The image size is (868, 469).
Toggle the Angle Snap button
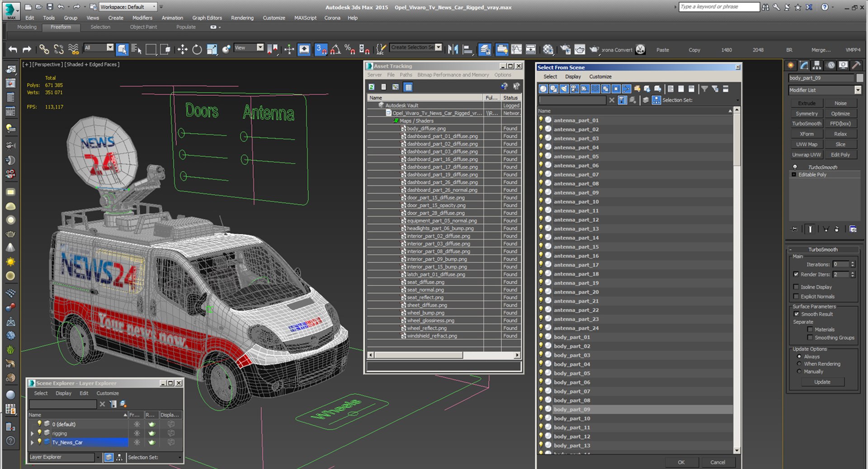tap(335, 49)
